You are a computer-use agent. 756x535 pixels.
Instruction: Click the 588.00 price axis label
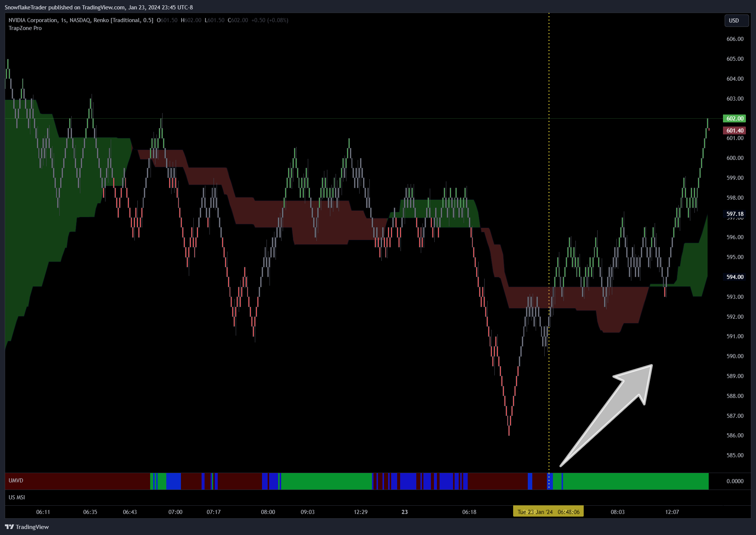tap(735, 396)
